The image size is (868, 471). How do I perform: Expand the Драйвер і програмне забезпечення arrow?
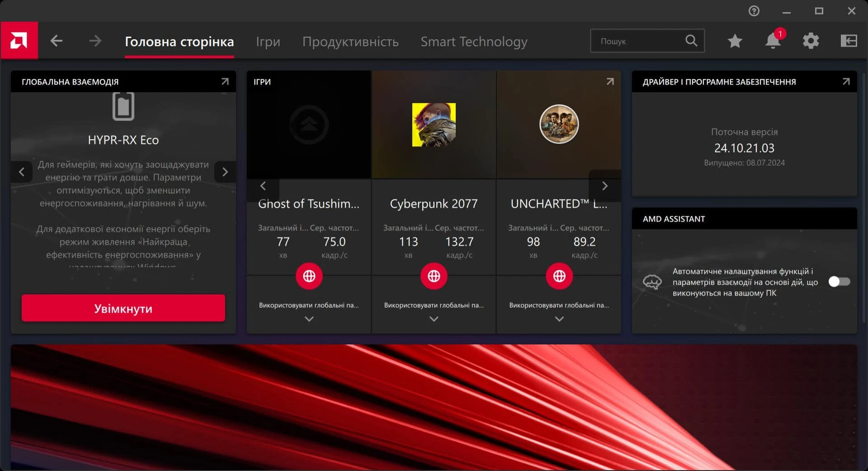point(846,81)
